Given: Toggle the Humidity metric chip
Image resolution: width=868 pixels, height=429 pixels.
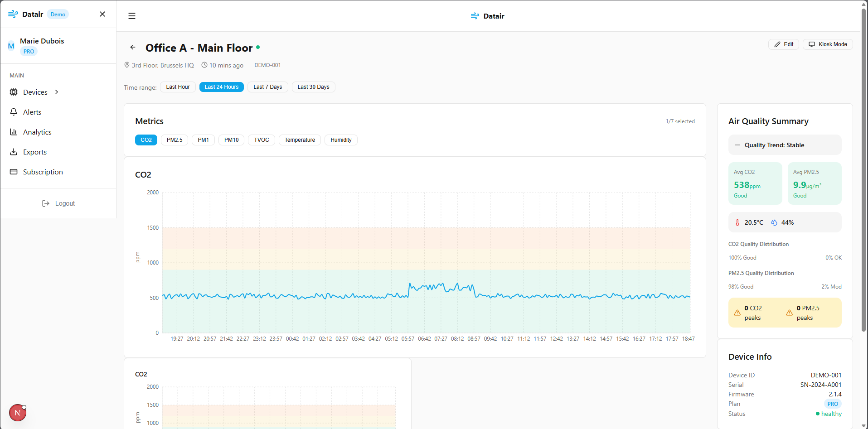Looking at the screenshot, I should (341, 140).
